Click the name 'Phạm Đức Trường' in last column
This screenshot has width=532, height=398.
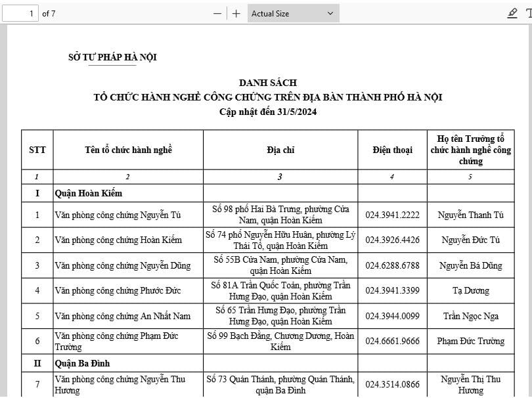tap(470, 341)
